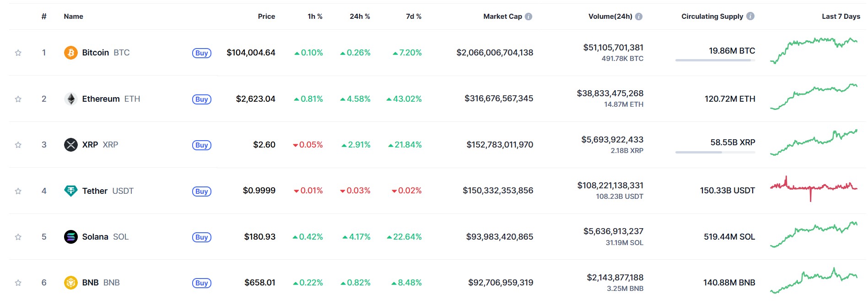This screenshot has height=301, width=868.
Task: Click the BNB logo icon
Action: tap(70, 283)
